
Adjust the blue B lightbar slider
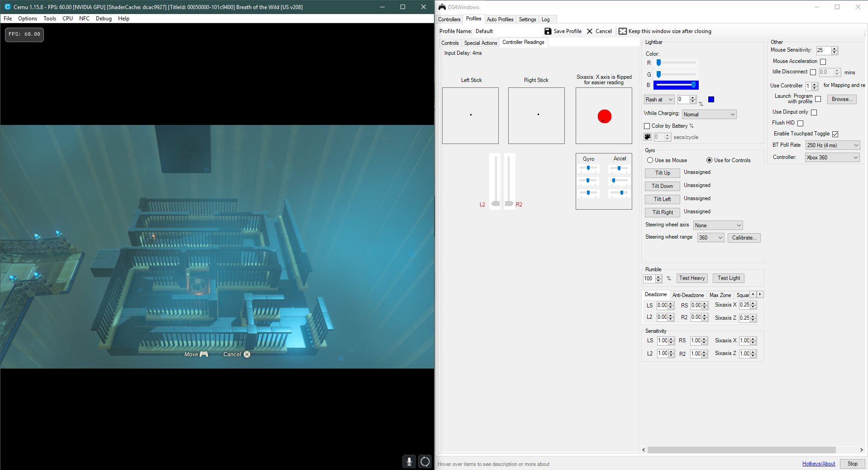coord(676,85)
